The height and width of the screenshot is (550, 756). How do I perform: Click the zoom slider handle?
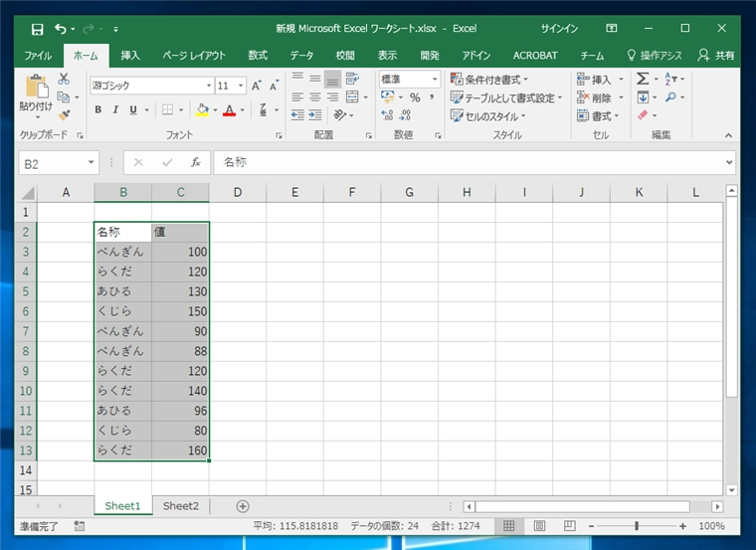(637, 526)
